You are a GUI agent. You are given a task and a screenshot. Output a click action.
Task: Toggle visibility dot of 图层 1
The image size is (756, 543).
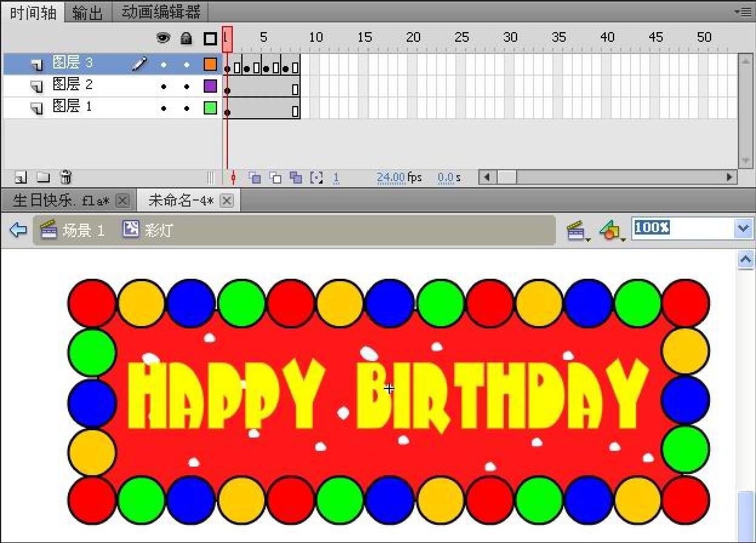click(x=163, y=109)
